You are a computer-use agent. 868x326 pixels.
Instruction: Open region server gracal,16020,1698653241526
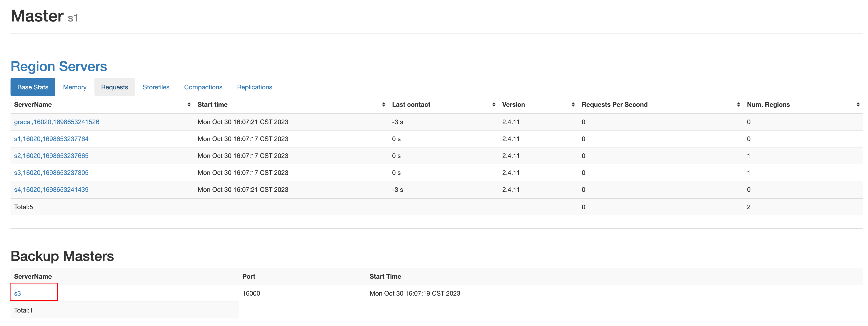click(57, 122)
